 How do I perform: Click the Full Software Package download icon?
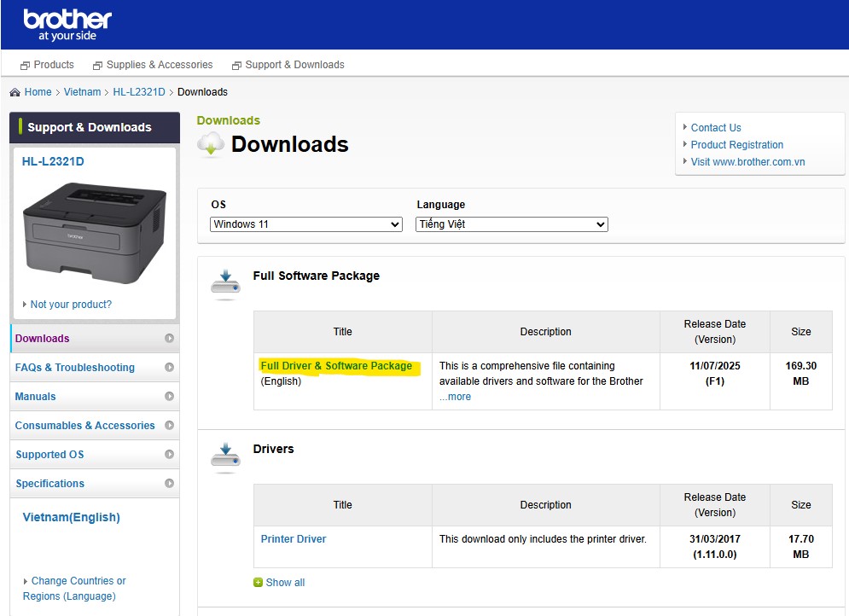point(225,285)
